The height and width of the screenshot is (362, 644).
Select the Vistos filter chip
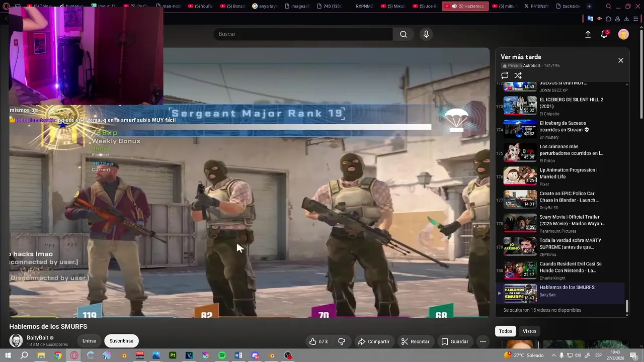coord(529,331)
